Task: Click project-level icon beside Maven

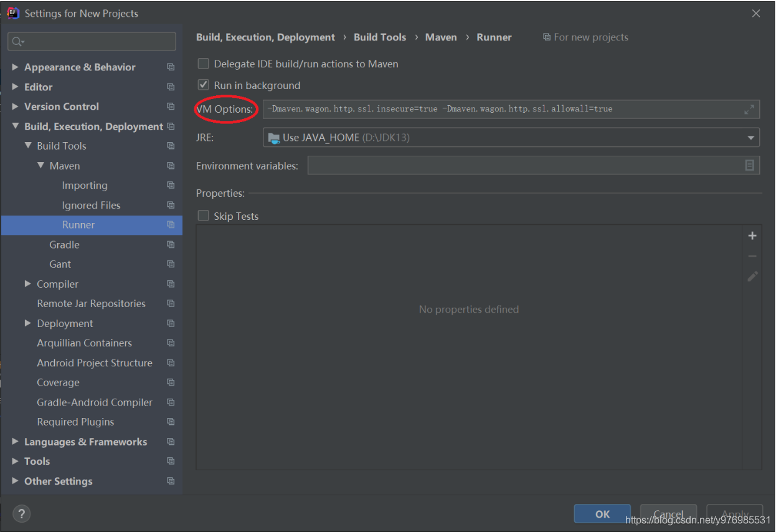Action: tap(171, 166)
